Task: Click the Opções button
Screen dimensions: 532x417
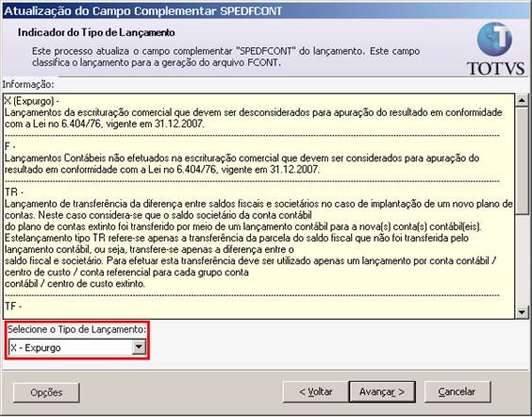Action: [46, 392]
